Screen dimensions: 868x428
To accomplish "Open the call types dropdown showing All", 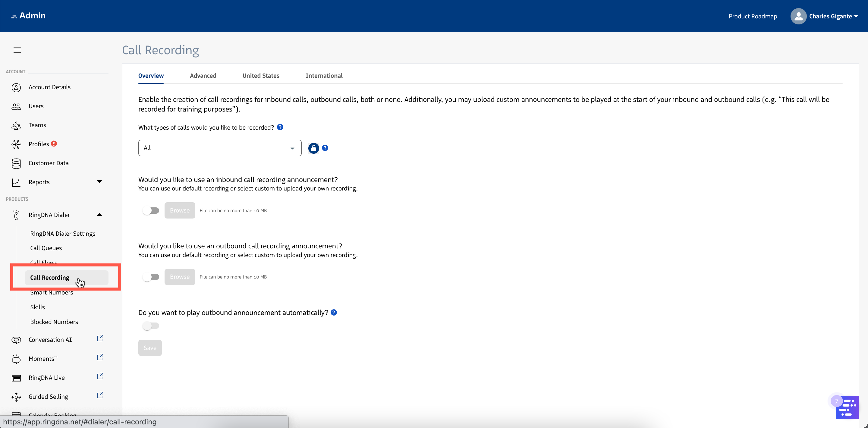I will 220,148.
